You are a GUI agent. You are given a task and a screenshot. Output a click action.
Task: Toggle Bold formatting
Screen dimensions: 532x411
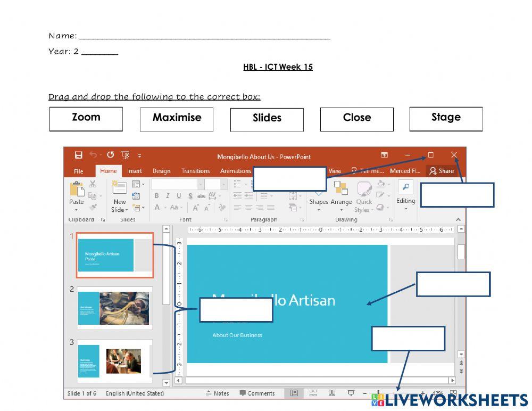point(156,196)
